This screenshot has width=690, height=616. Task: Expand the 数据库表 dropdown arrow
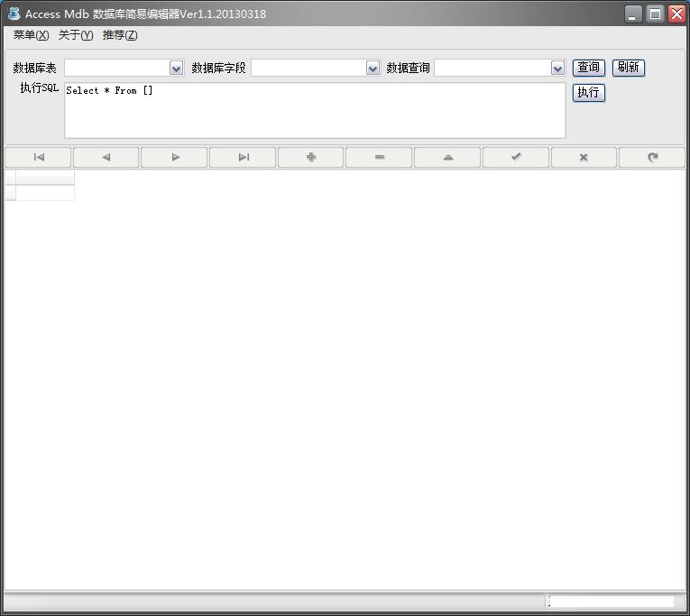(176, 69)
